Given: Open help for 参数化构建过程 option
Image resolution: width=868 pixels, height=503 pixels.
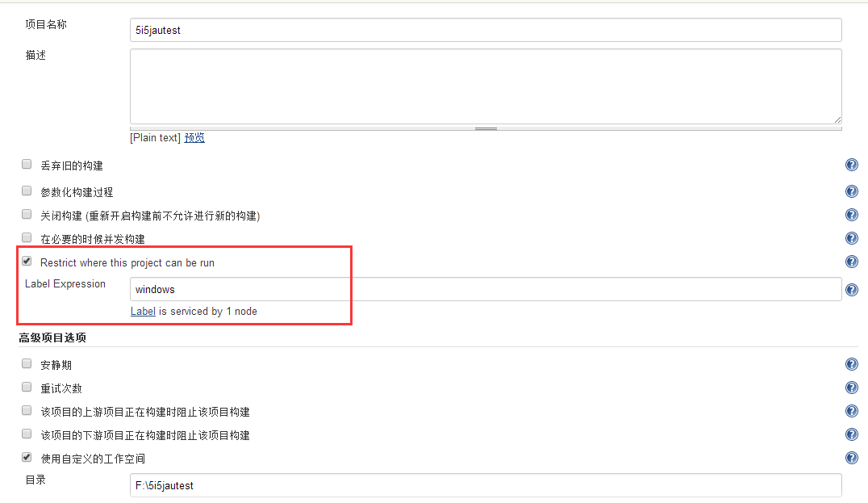Looking at the screenshot, I should (852, 191).
